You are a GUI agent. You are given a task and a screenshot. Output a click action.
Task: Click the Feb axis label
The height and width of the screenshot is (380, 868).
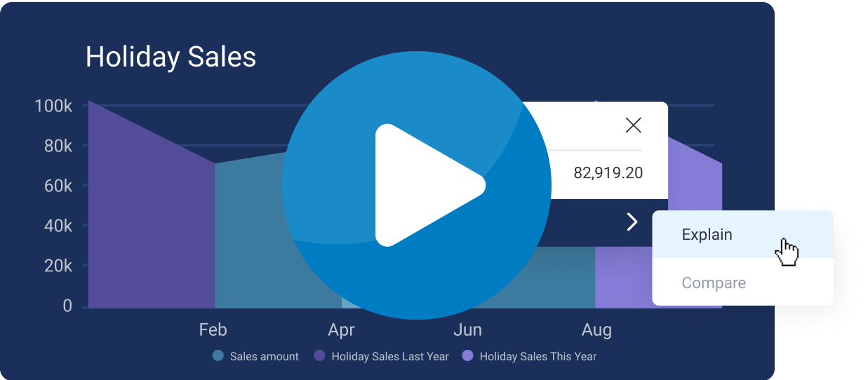click(213, 330)
